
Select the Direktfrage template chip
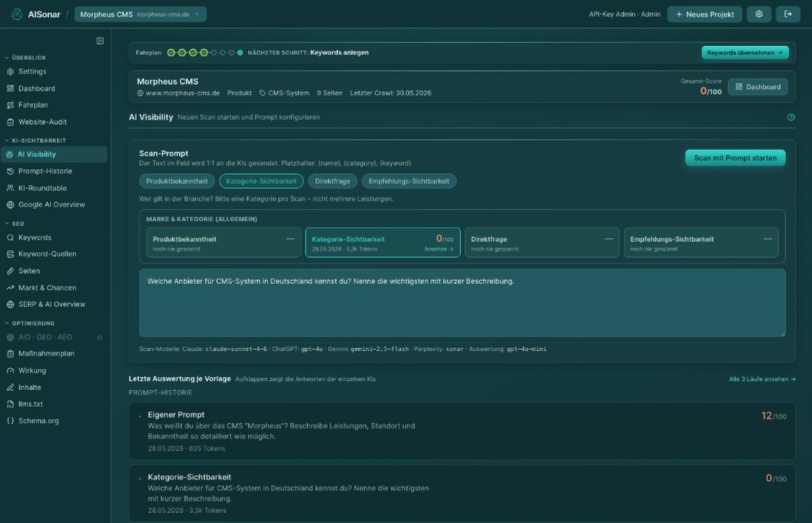332,181
